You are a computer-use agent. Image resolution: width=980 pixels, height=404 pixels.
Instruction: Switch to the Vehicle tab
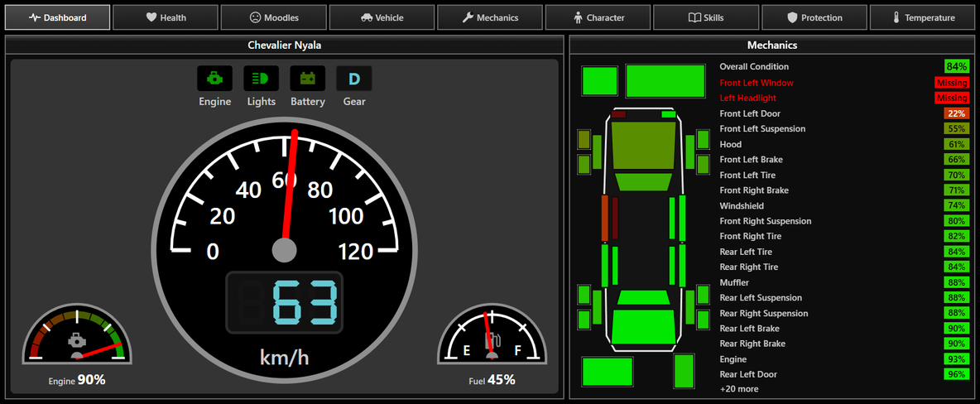click(382, 17)
